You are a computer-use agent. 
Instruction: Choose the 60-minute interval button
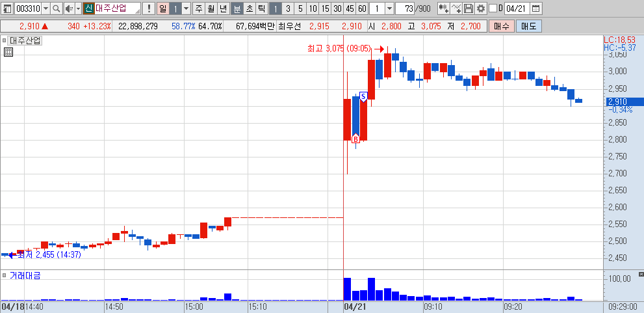(x=362, y=8)
